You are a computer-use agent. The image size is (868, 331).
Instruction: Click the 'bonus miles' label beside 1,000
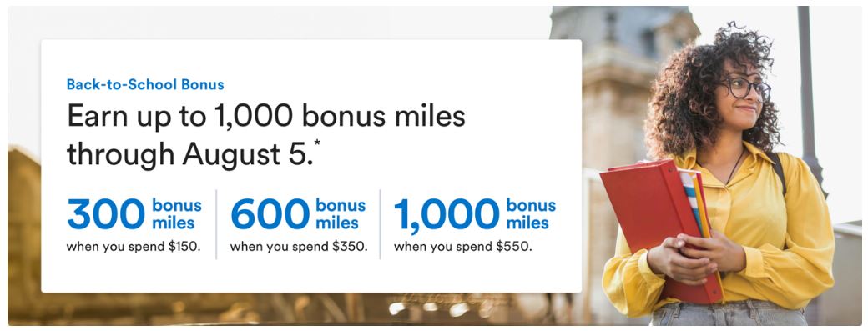pyautogui.click(x=531, y=213)
